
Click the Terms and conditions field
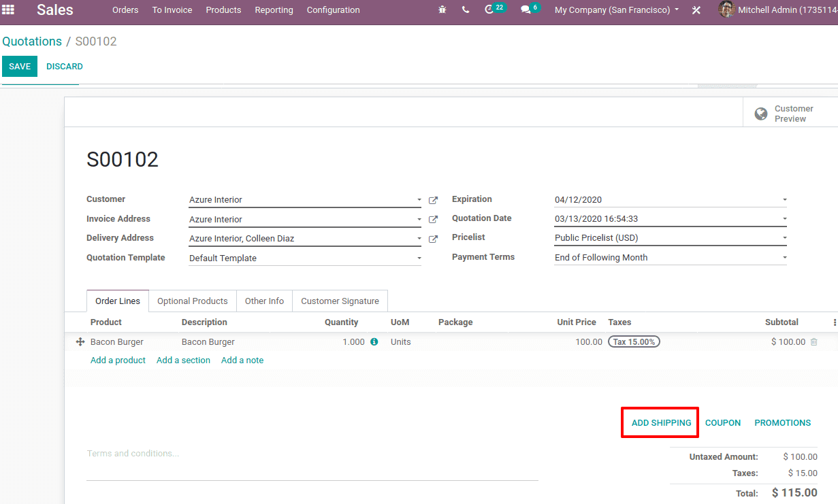[x=312, y=463]
